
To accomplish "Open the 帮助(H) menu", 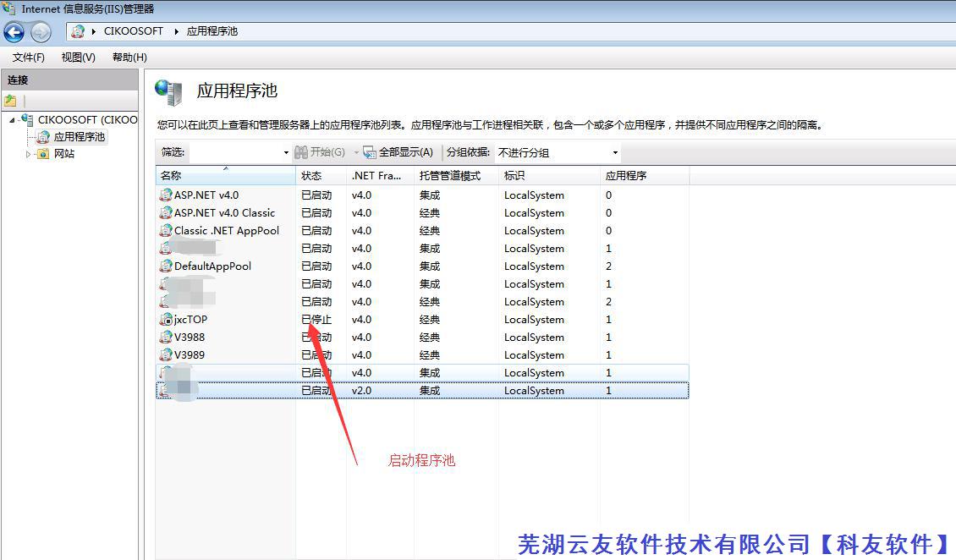I will [x=129, y=58].
